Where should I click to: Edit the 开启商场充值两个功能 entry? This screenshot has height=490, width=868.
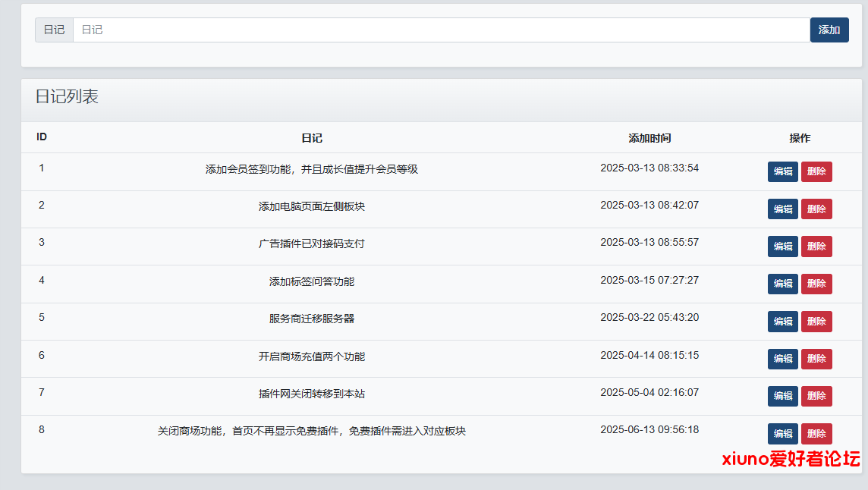pyautogui.click(x=782, y=359)
